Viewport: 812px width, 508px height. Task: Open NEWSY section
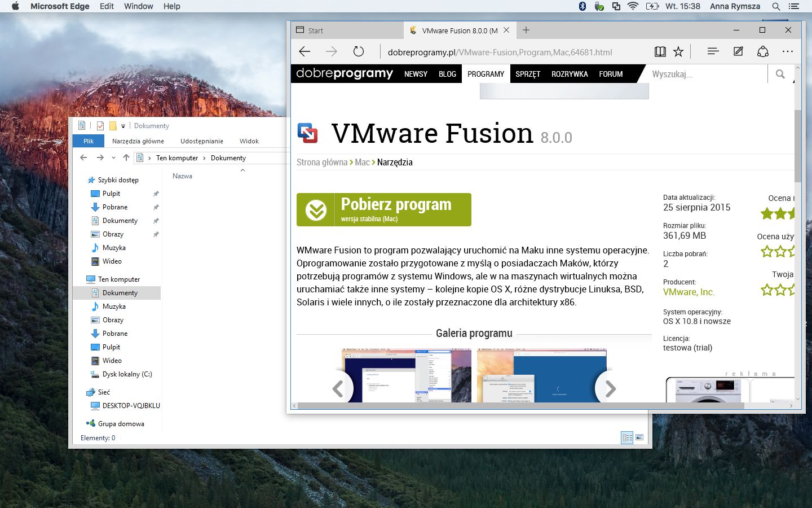[416, 74]
